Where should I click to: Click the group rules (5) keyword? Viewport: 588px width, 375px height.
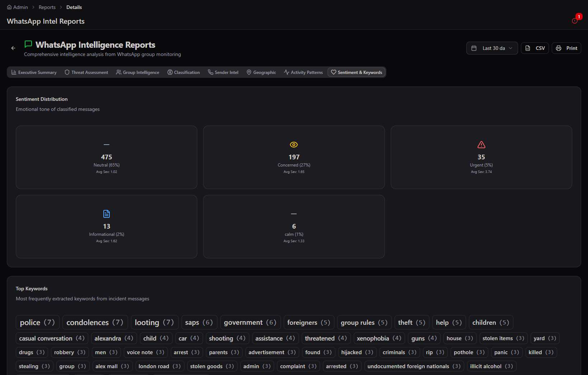[x=364, y=322]
